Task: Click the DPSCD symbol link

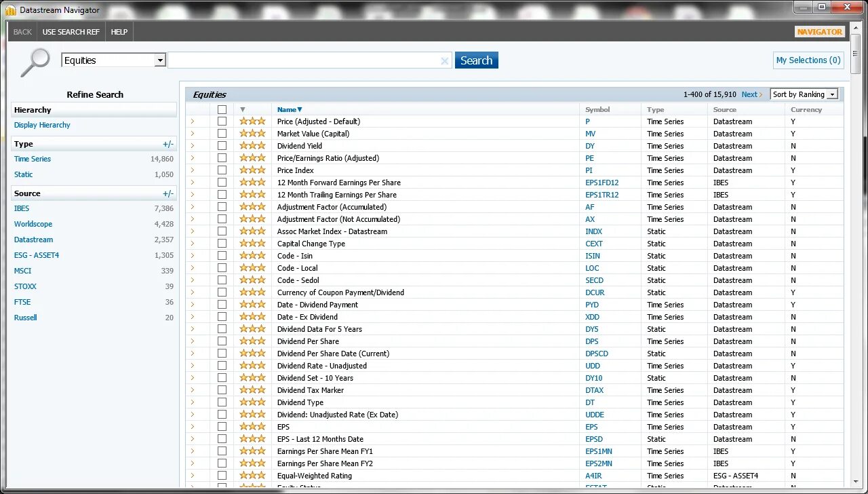Action: [597, 354]
